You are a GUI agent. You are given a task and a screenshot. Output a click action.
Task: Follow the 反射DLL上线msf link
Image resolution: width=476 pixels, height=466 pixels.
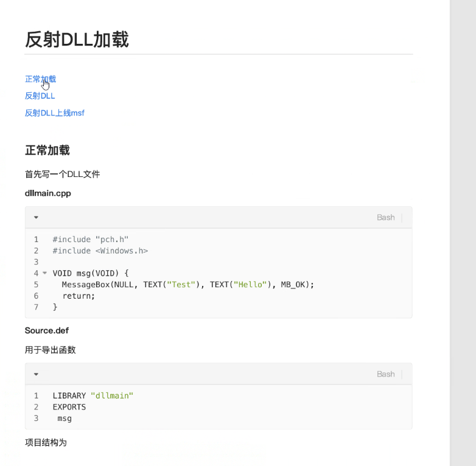[55, 113]
